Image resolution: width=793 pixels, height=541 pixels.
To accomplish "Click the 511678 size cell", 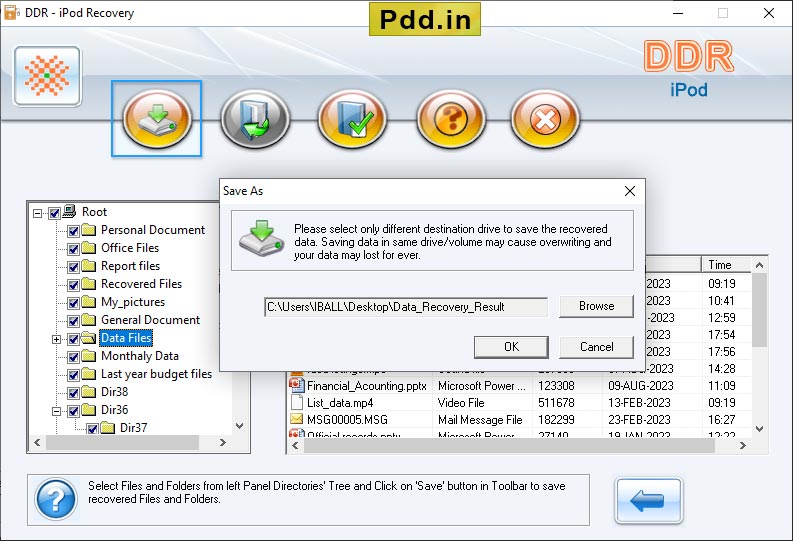I will click(x=556, y=402).
